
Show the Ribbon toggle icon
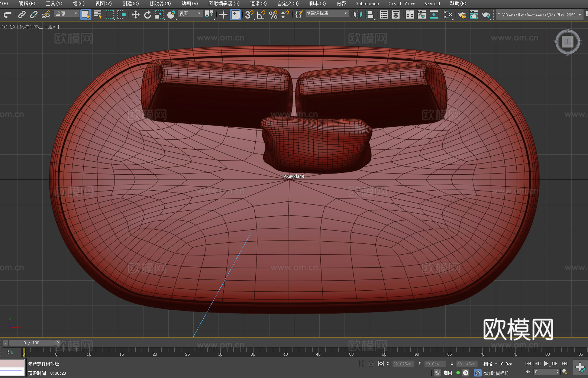(x=410, y=14)
